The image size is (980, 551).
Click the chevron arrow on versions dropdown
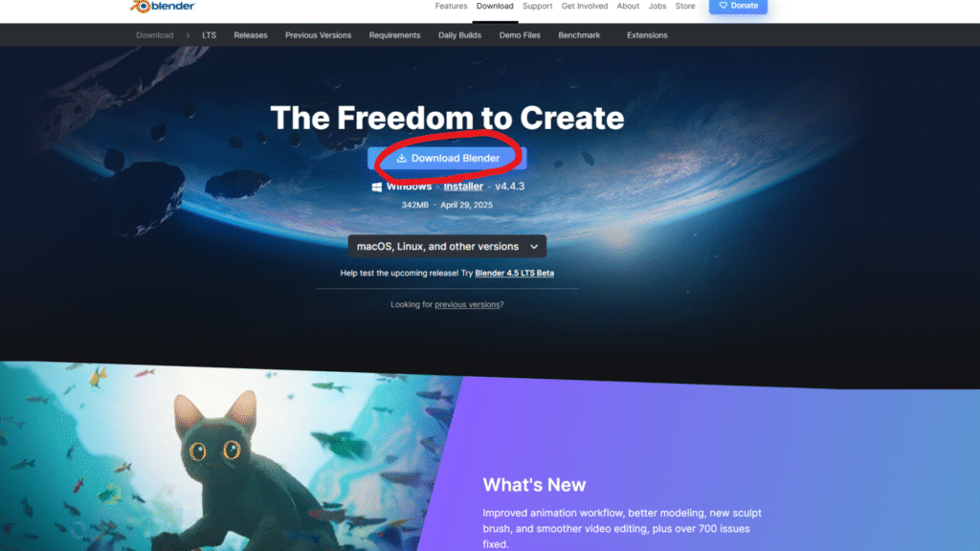pyautogui.click(x=534, y=247)
